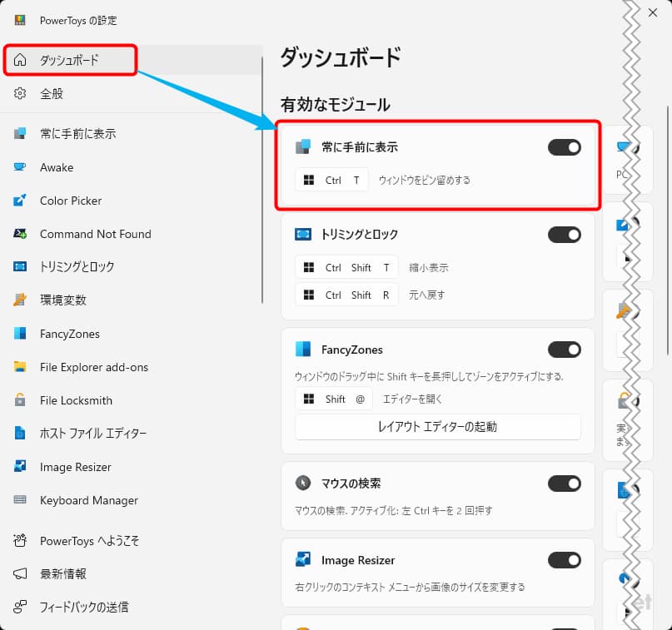Viewport: 672px width, 630px height.
Task: Go to FancyZones in the sidebar
Action: [x=131, y=334]
